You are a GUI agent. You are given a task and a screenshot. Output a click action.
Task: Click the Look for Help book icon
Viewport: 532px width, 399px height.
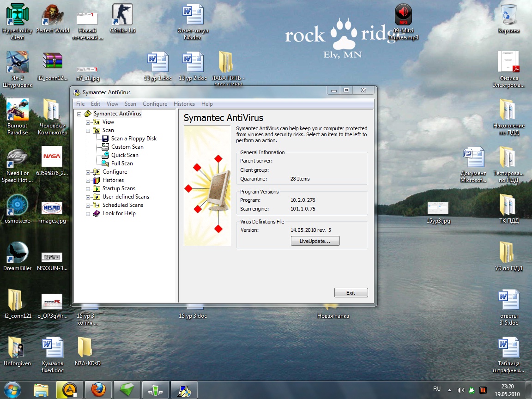(x=97, y=213)
